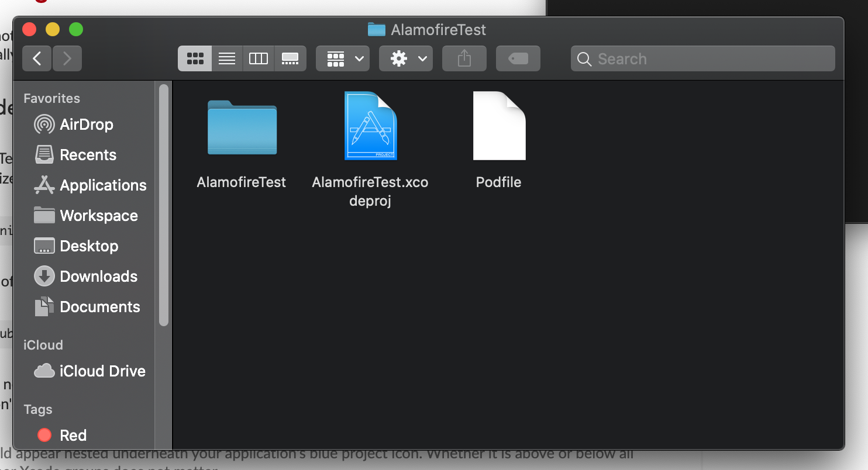868x470 pixels.
Task: Close the Finder window with red button
Action: click(29, 29)
